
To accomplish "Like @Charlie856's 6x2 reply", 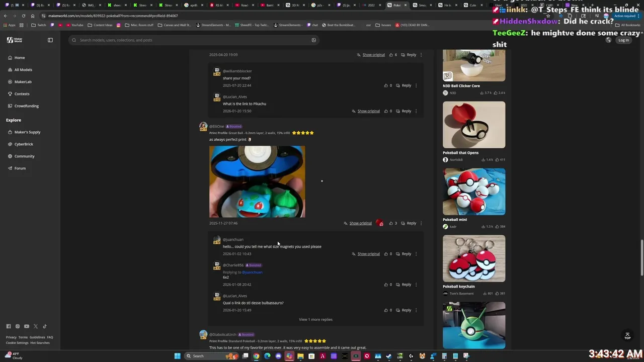I will point(386,285).
